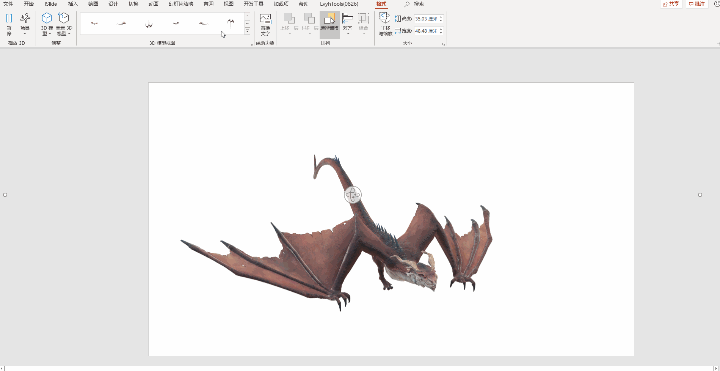This screenshot has width=720, height=371.
Task: Expand the 3D Models dropdown arrow
Action: (50, 34)
